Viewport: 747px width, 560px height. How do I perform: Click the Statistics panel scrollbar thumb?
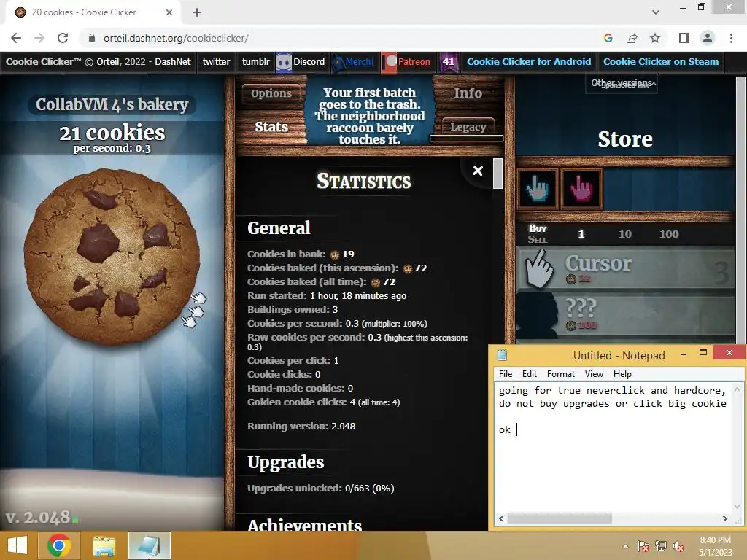[x=498, y=174]
